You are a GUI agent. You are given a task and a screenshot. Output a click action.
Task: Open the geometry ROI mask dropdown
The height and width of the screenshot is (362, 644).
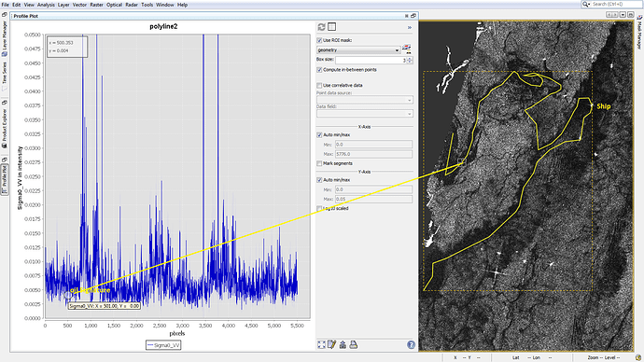click(x=358, y=50)
